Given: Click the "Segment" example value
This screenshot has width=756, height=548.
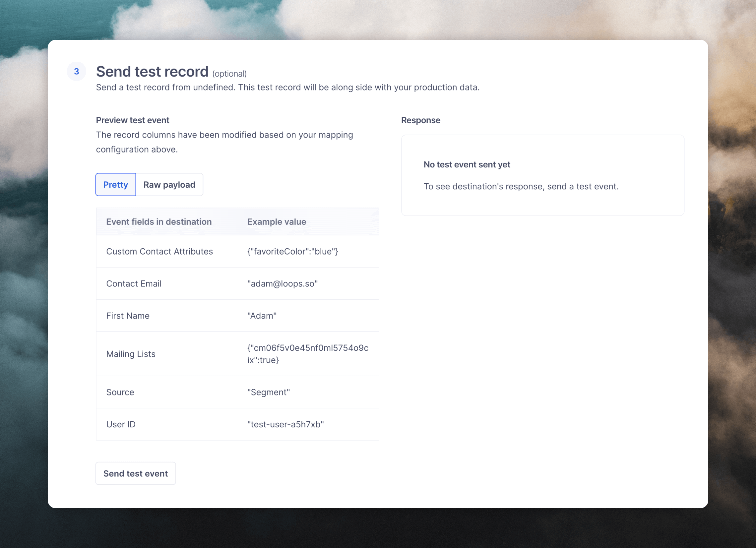Looking at the screenshot, I should 268,392.
